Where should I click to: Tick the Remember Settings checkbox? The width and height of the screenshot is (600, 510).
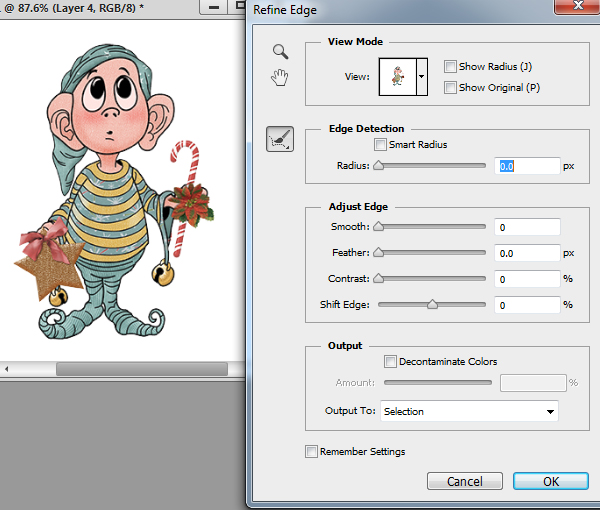(312, 452)
